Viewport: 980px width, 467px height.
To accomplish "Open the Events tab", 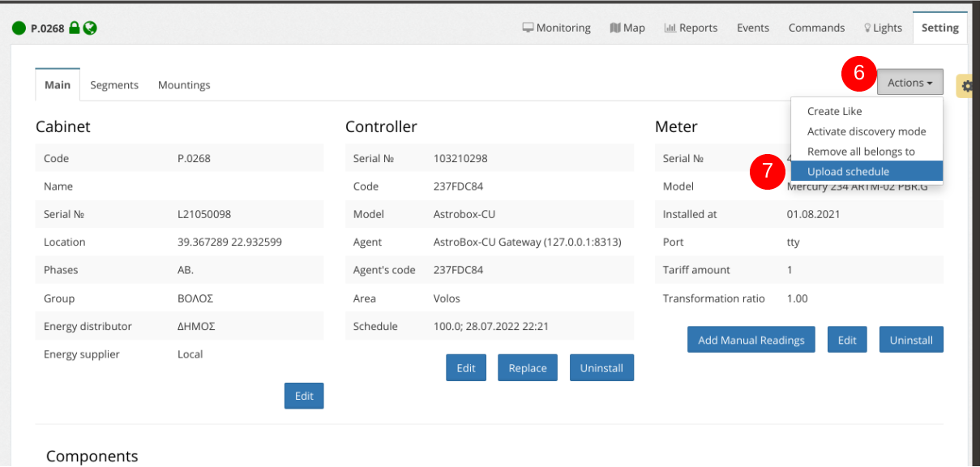I will coord(752,28).
